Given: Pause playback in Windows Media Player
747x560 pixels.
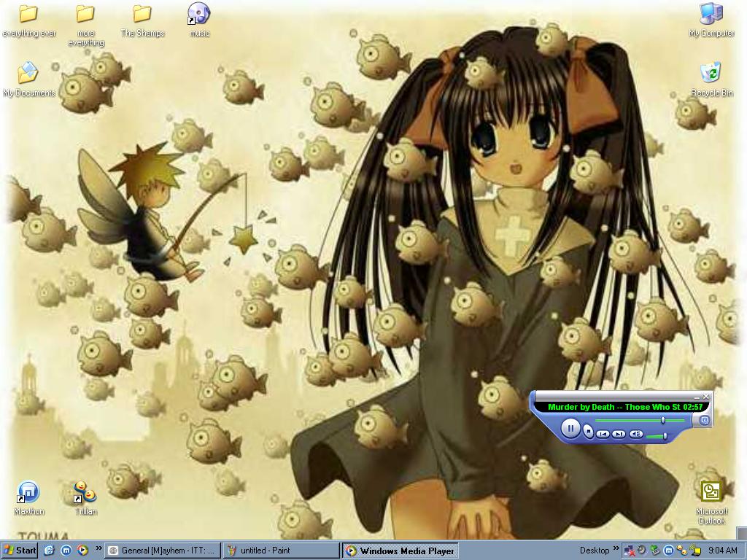Looking at the screenshot, I should (570, 428).
